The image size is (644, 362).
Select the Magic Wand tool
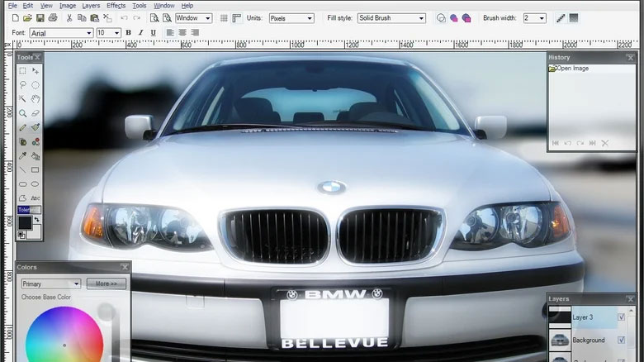click(22, 98)
